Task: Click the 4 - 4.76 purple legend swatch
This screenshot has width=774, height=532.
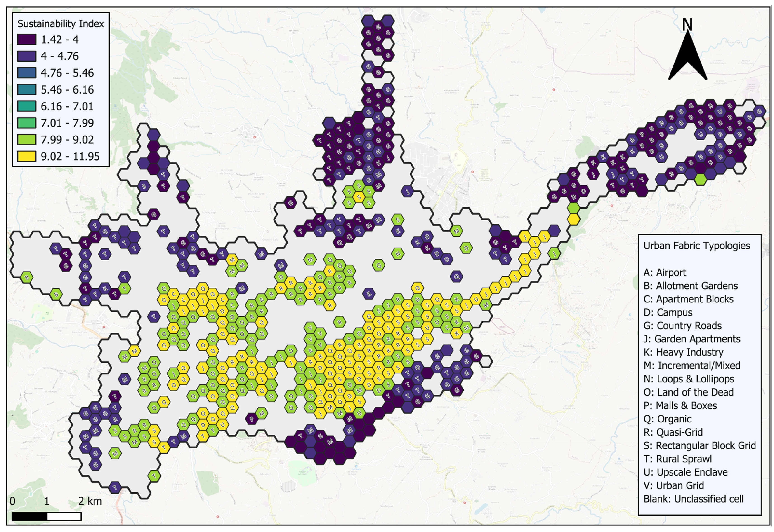Action: pyautogui.click(x=27, y=56)
